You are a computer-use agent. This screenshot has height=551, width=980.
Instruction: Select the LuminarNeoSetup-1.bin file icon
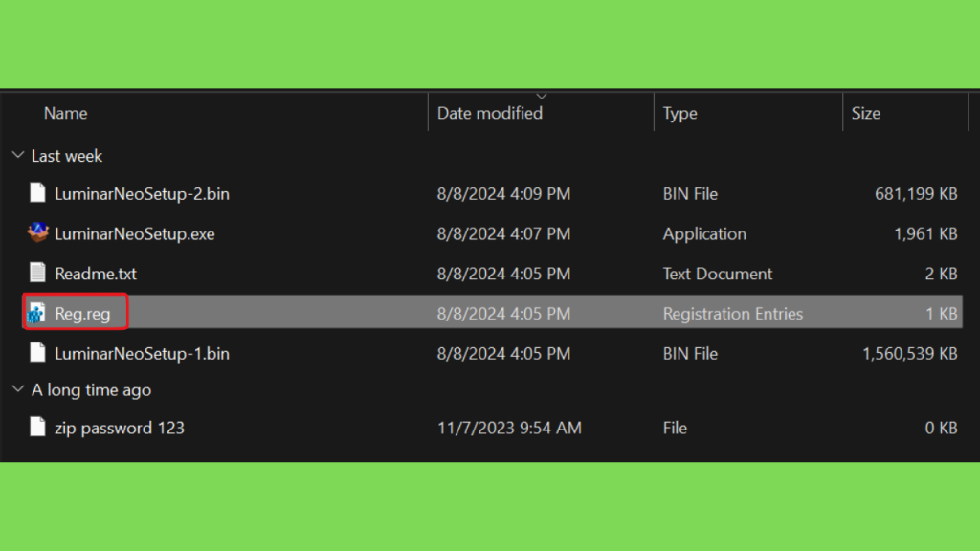pos(37,353)
